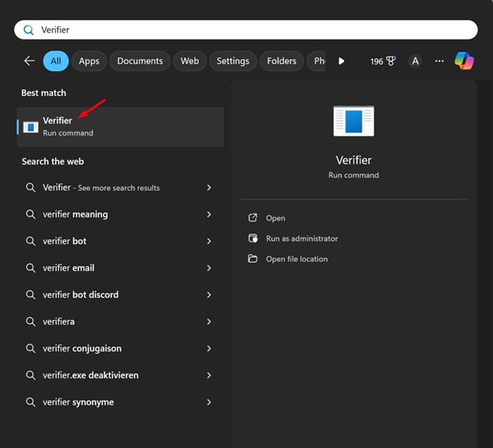
Task: Click the large Verifier app icon in preview
Action: pos(354,121)
